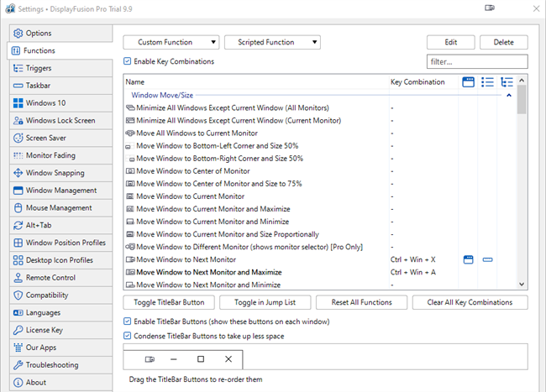This screenshot has height=392, width=546.
Task: Select Move Window to Different Monitor [Pro Only]
Action: pyautogui.click(x=249, y=247)
